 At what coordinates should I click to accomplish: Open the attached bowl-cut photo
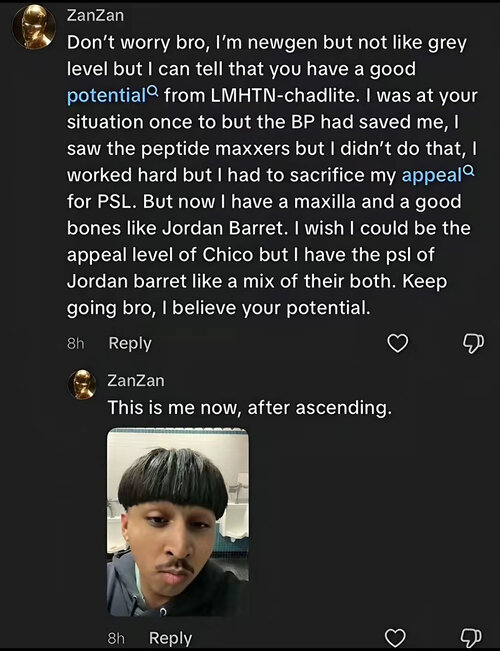click(178, 522)
